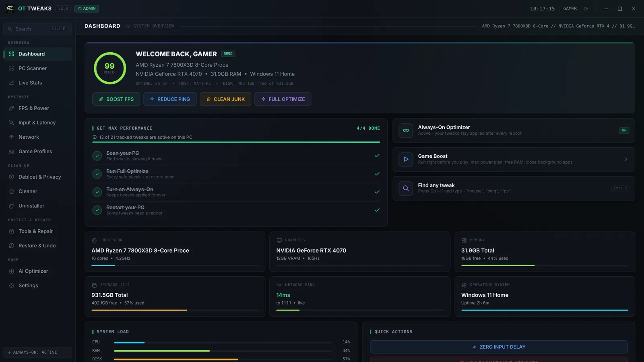Click the ZERO INPUT DELAY quick action

coord(499,347)
